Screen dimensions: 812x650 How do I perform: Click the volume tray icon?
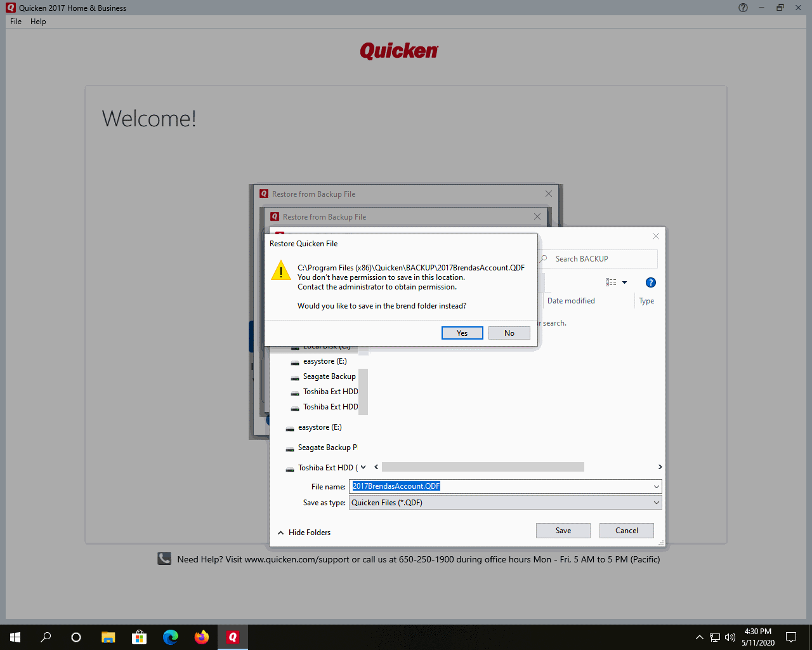point(730,637)
